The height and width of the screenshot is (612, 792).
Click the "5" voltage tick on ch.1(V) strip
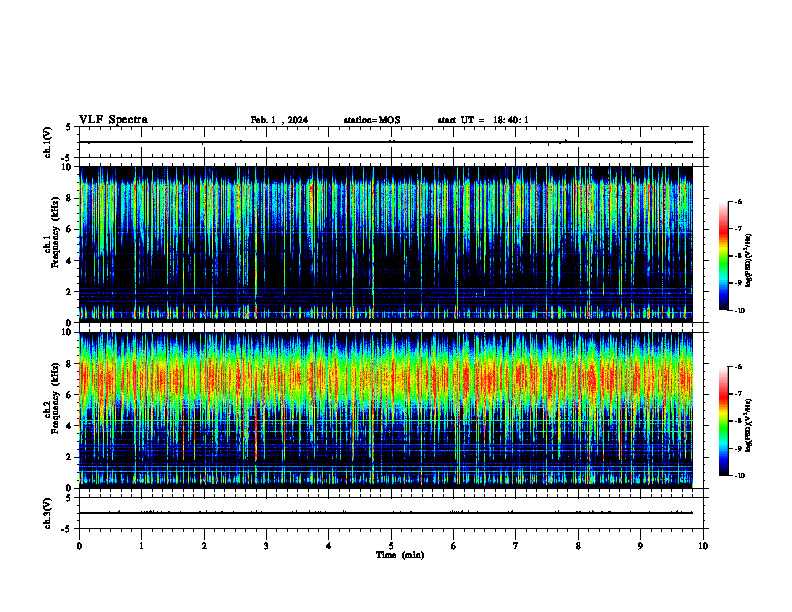(x=68, y=127)
